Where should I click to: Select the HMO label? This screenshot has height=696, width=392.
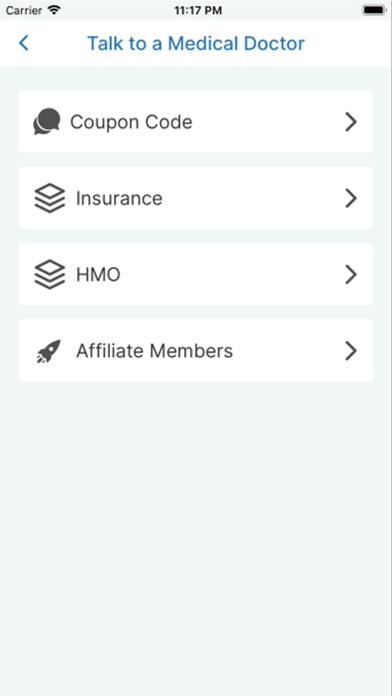click(98, 275)
